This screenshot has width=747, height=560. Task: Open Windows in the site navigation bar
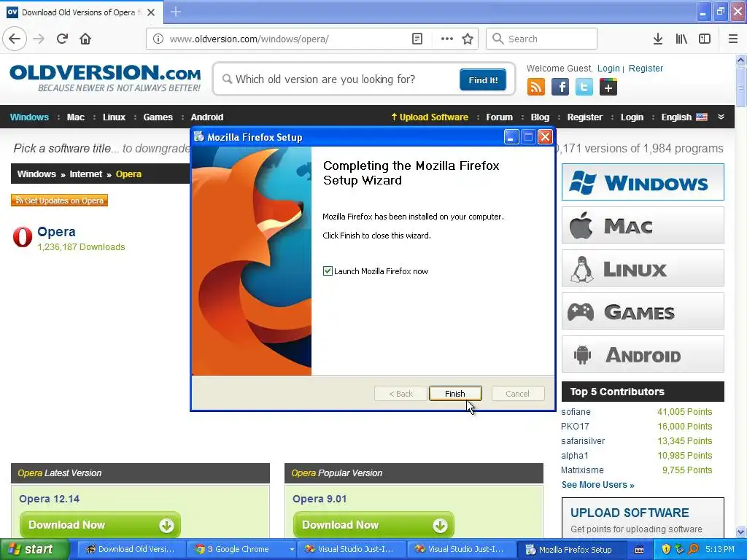(x=29, y=117)
